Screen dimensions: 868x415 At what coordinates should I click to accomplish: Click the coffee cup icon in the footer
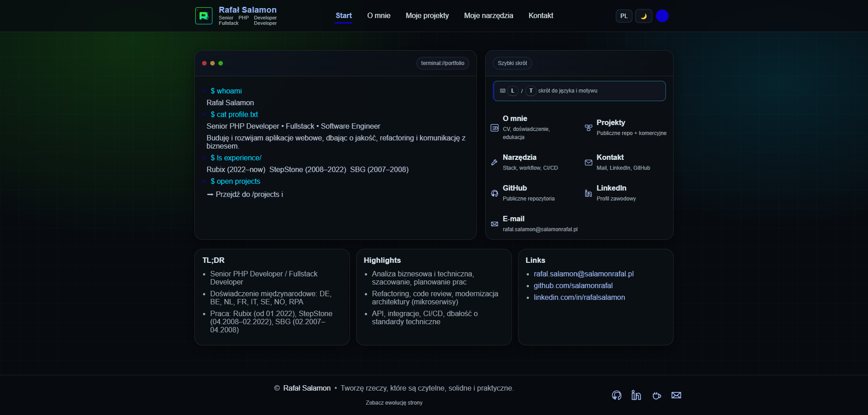(656, 396)
